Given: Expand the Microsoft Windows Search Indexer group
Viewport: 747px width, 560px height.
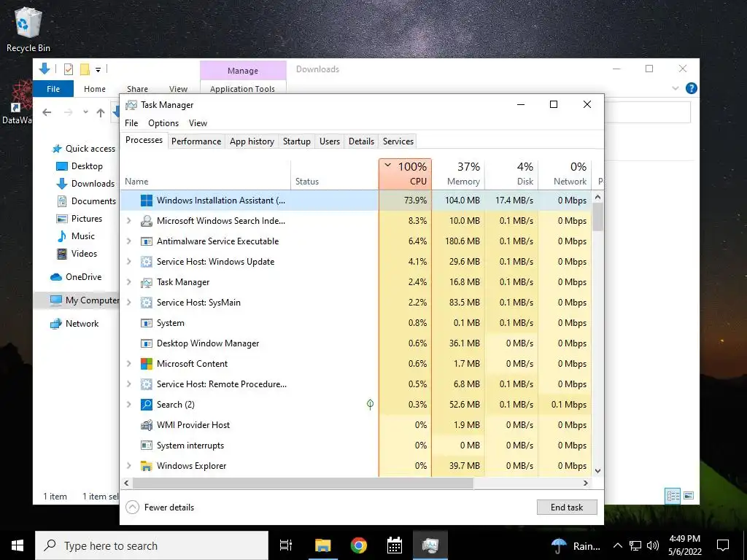Looking at the screenshot, I should click(x=128, y=221).
